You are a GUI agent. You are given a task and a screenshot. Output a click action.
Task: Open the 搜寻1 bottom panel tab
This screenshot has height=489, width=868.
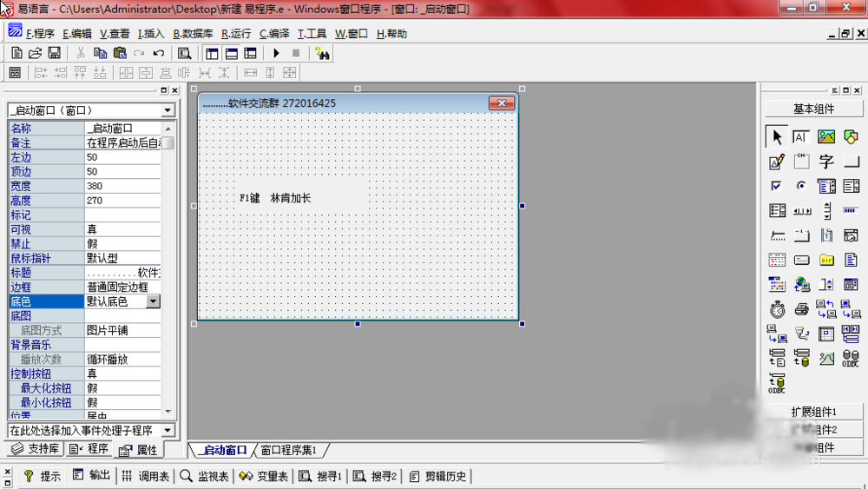(322, 476)
